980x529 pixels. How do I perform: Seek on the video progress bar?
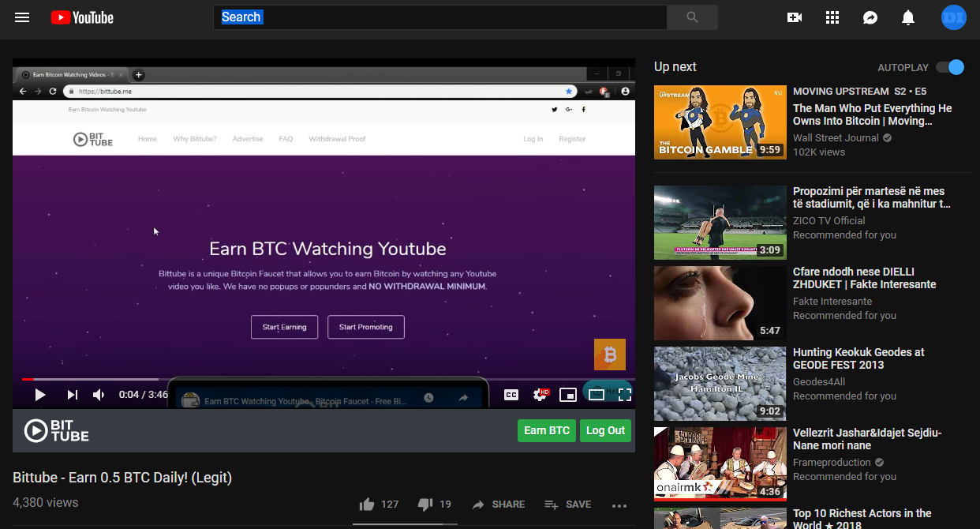point(324,380)
